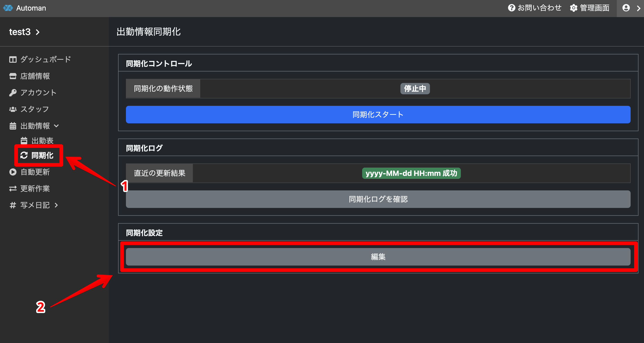Click the key icon for アカウント
The height and width of the screenshot is (343, 644).
tap(13, 93)
